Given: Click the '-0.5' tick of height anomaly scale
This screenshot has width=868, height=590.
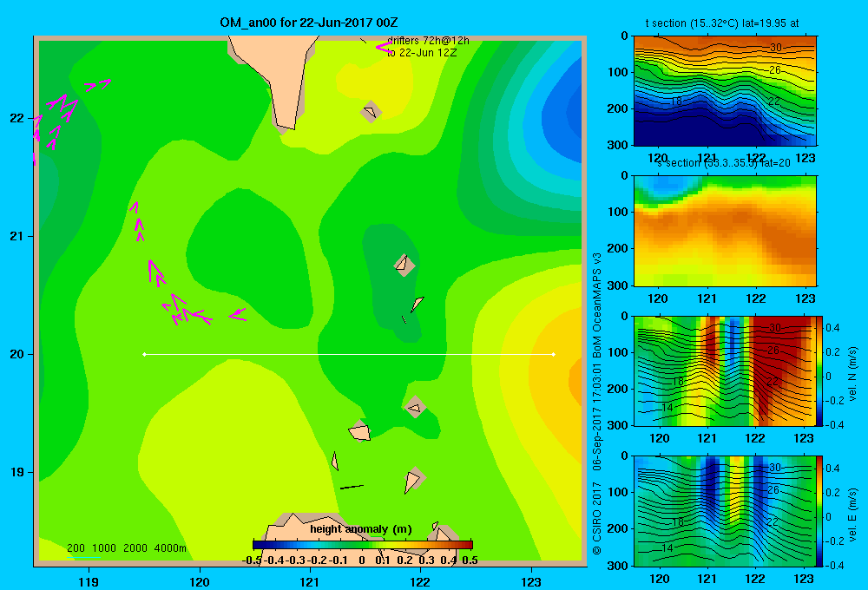Looking at the screenshot, I should (x=252, y=560).
